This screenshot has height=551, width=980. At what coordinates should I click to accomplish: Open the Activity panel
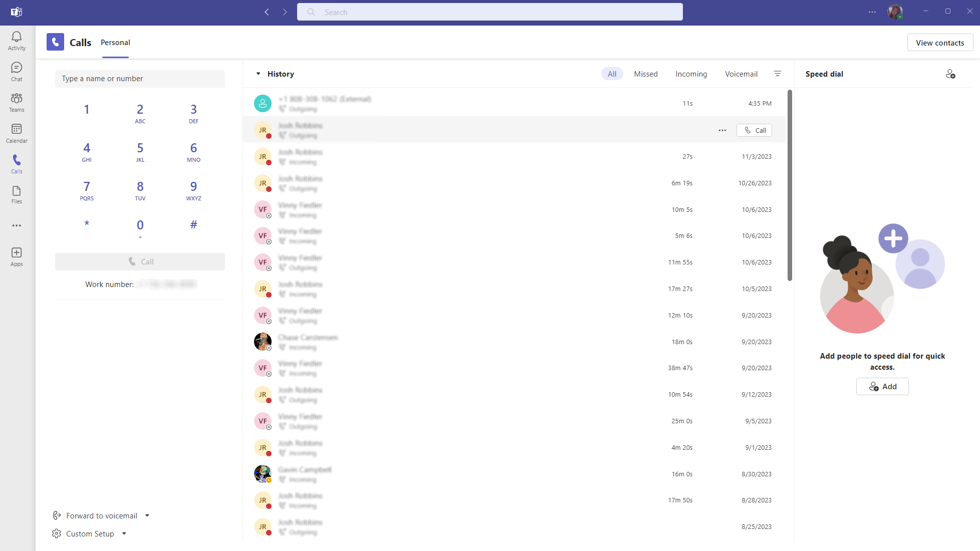tap(17, 39)
